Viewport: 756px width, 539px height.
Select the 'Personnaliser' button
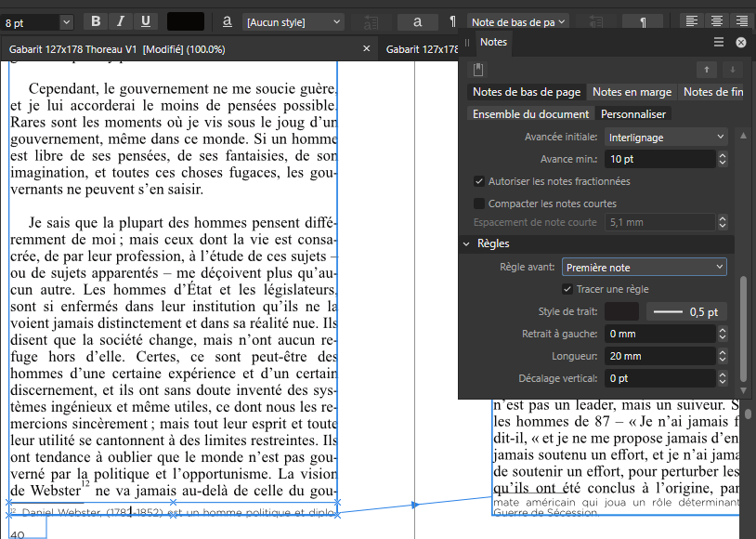[x=633, y=114]
